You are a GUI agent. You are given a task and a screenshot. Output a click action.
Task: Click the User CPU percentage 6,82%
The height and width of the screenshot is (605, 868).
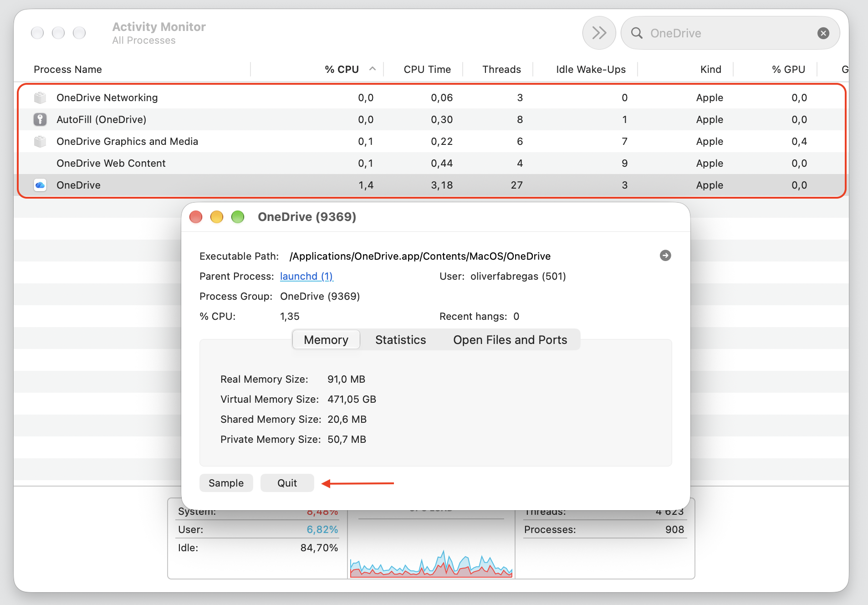point(322,529)
